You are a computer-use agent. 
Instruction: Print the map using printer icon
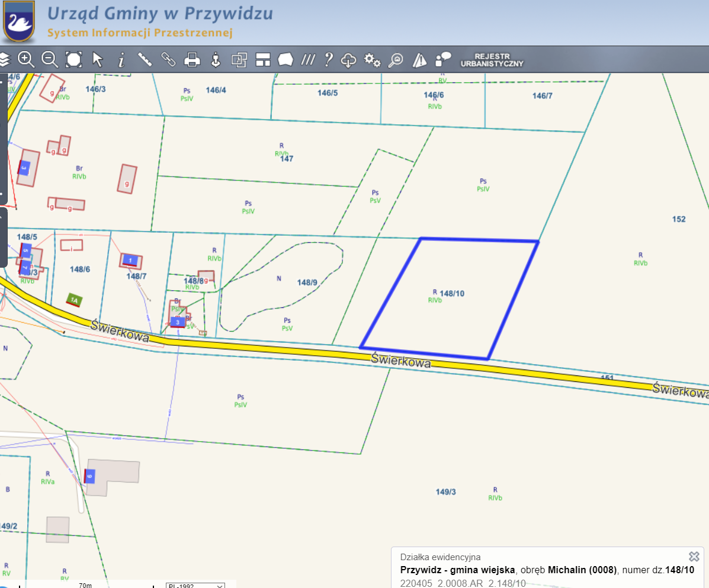click(192, 59)
